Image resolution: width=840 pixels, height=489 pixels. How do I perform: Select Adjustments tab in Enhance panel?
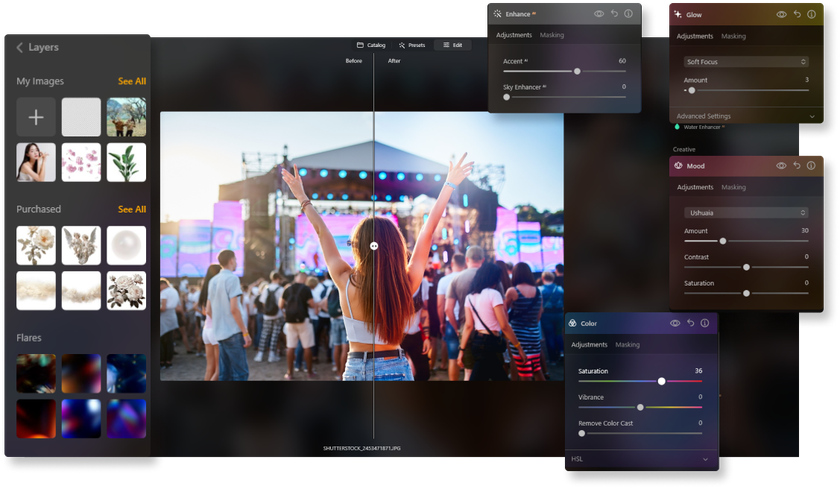514,35
